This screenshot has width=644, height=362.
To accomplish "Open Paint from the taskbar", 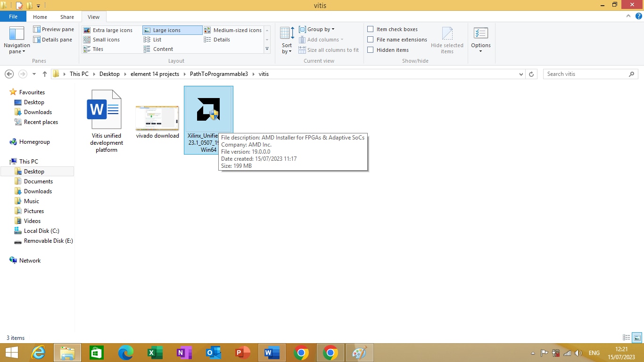I will (x=360, y=353).
